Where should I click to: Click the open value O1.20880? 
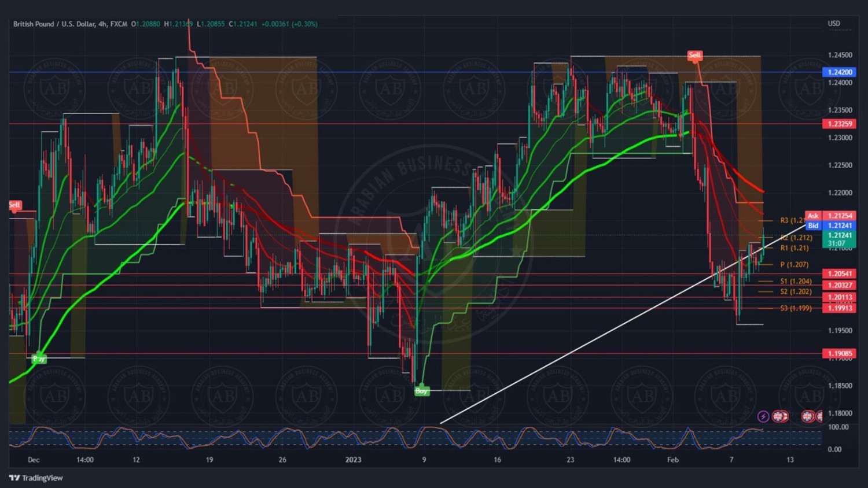[146, 24]
